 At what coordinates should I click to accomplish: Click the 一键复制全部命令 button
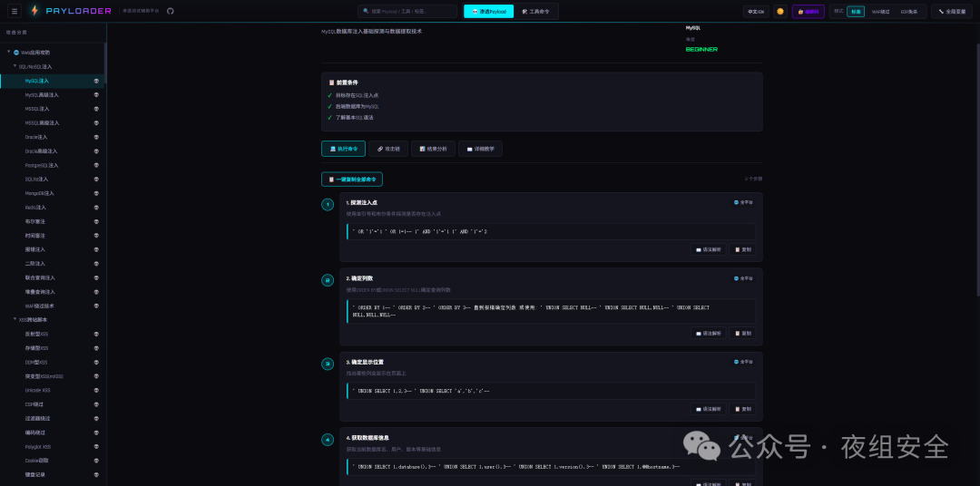click(352, 180)
